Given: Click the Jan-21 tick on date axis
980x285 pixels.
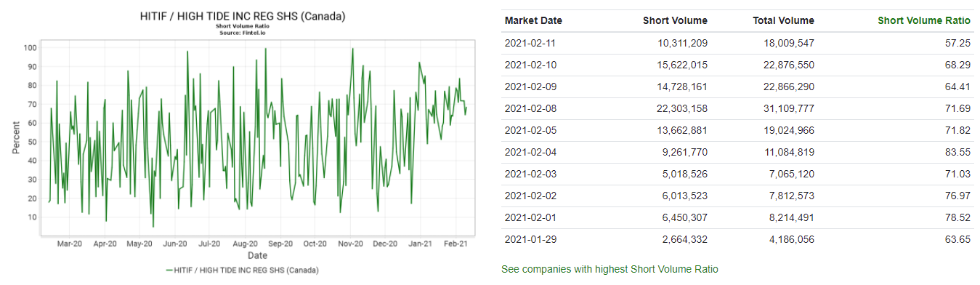Looking at the screenshot, I should point(421,244).
